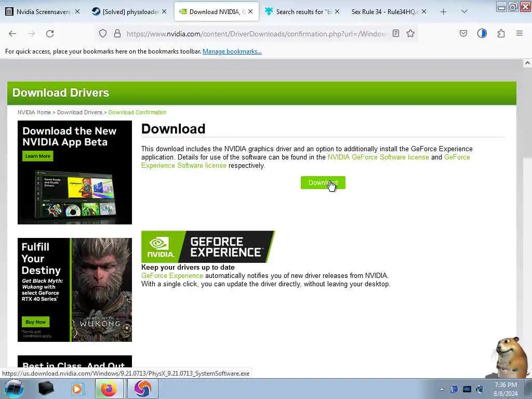Open a new browser tab

pos(444,12)
